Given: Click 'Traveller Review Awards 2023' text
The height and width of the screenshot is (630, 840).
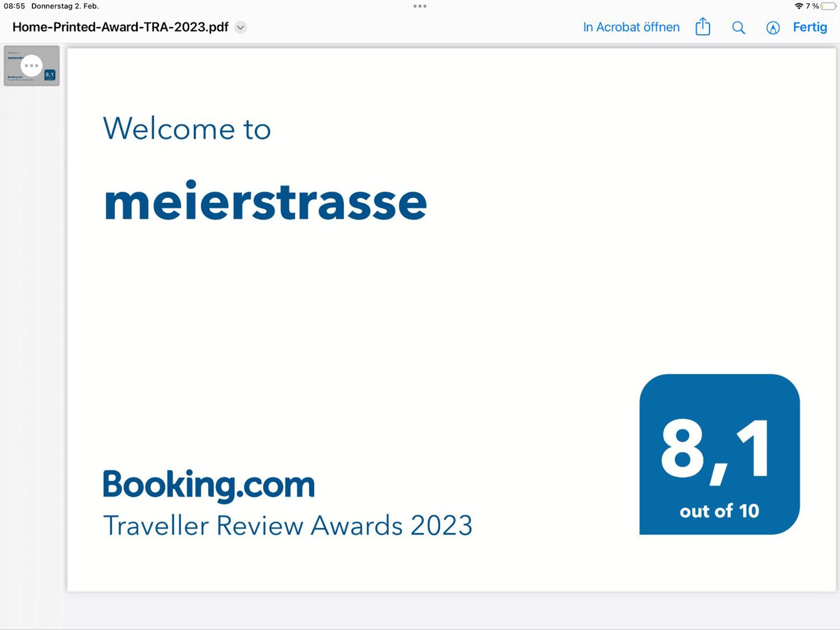Looking at the screenshot, I should point(287,525).
